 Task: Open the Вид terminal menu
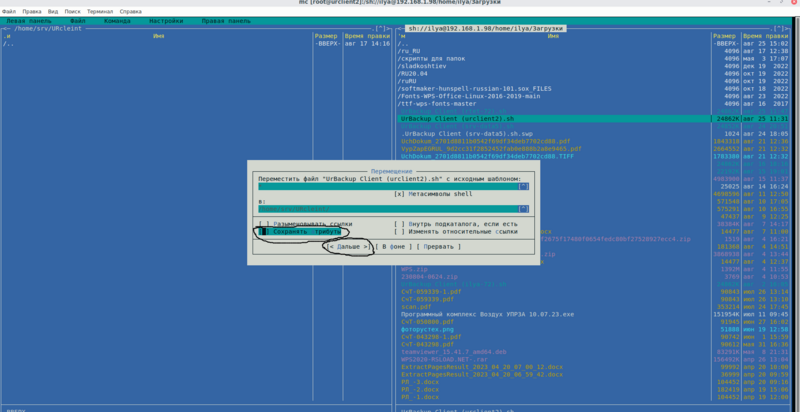tap(53, 11)
